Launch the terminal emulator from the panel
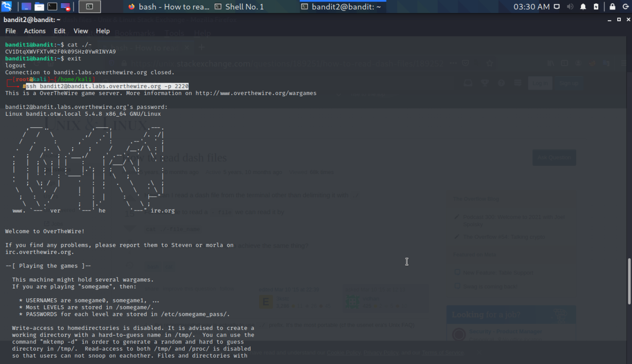This screenshot has height=364, width=632. (x=52, y=7)
